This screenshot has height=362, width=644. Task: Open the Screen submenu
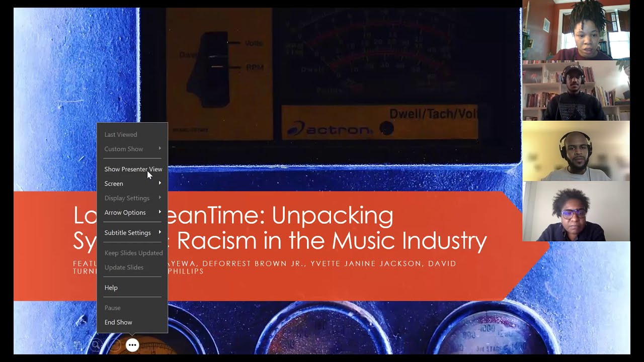click(132, 184)
